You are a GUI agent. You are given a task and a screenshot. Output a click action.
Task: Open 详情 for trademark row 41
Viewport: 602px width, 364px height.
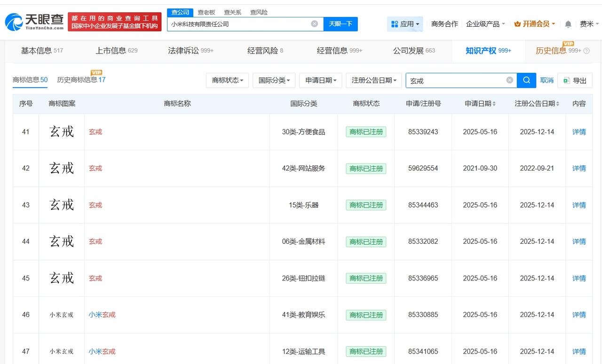tap(579, 132)
